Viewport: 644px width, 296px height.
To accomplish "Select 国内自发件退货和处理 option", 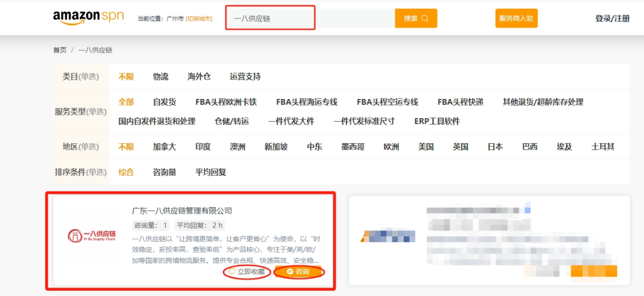I will 157,121.
